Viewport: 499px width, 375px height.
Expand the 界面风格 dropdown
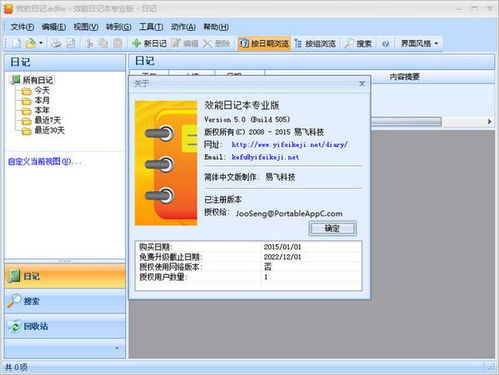pos(419,43)
